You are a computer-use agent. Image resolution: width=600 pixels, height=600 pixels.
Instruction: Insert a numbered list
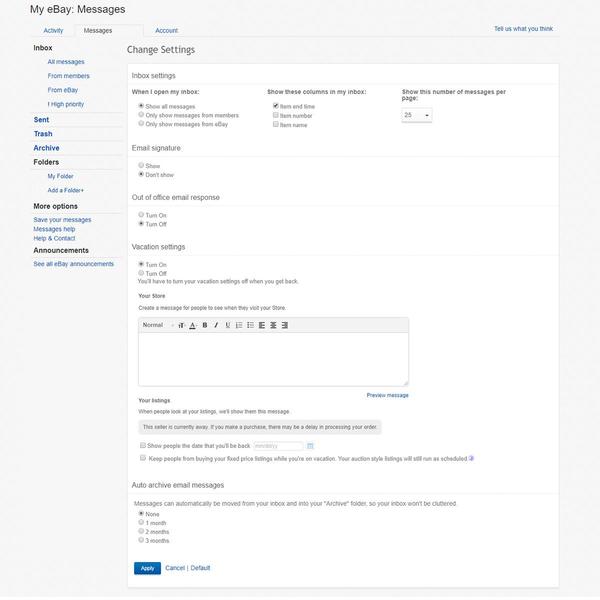pos(239,325)
